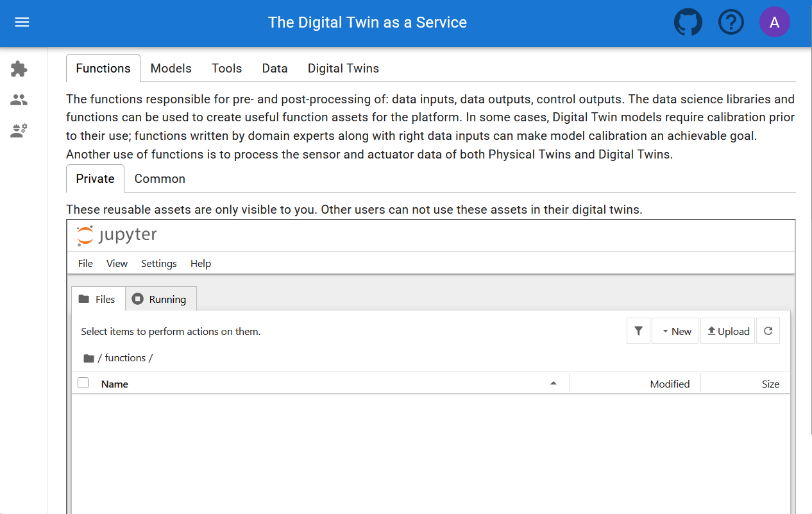Viewport: 812px width, 514px height.
Task: Switch to the Tools tab
Action: 227,68
